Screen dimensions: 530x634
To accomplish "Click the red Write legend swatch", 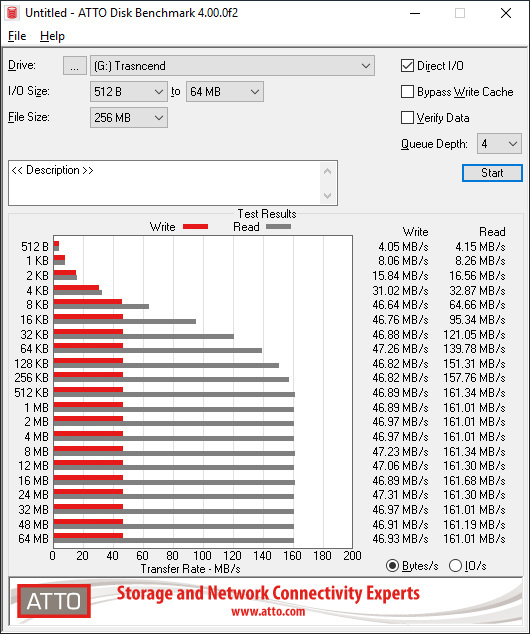I will click(x=196, y=227).
